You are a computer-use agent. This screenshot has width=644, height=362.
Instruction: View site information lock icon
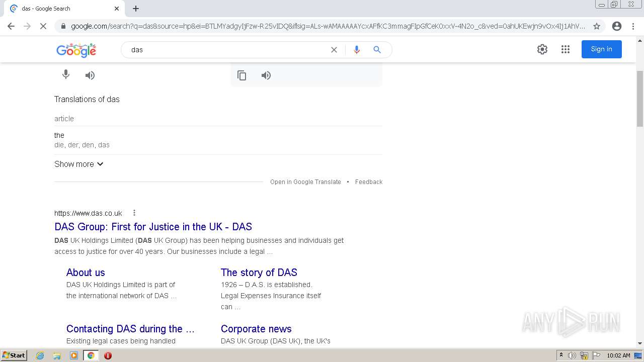(63, 26)
